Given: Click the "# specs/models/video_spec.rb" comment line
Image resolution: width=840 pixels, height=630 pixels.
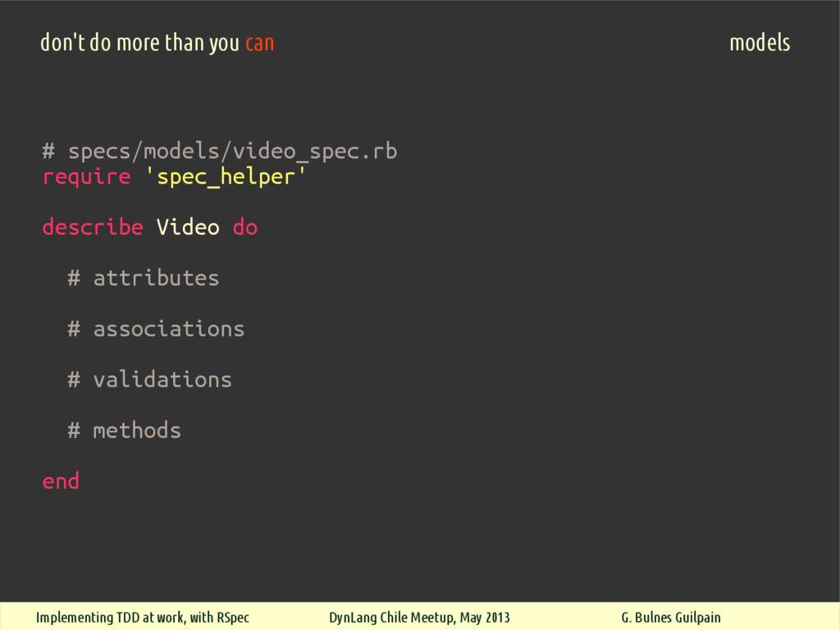Looking at the screenshot, I should coord(220,152).
